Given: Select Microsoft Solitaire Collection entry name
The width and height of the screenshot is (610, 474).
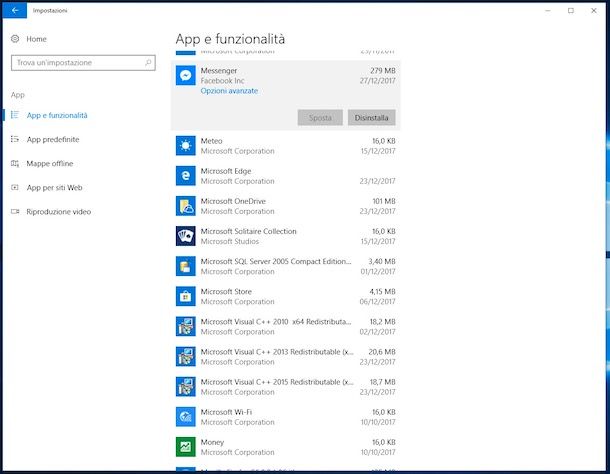Looking at the screenshot, I should pyautogui.click(x=249, y=231).
